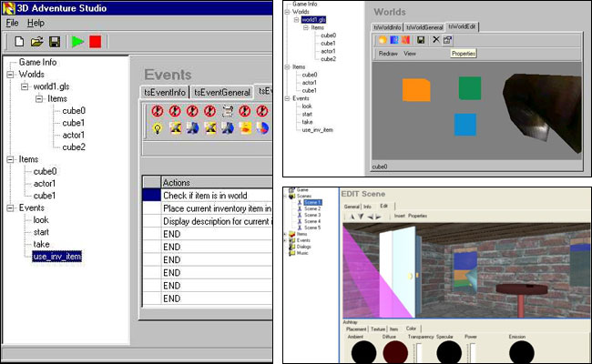This screenshot has width=592, height=364.
Task: Click the Properties icon in Worlds toolbar
Action: point(448,40)
